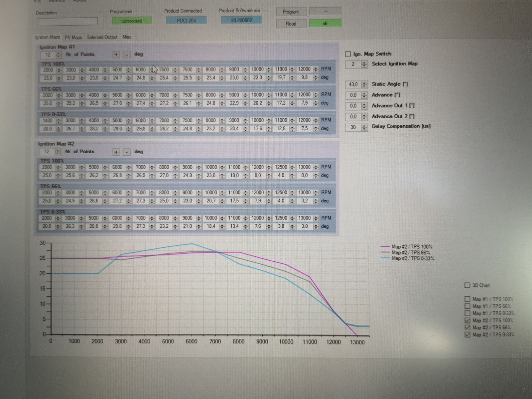Image resolution: width=532 pixels, height=399 pixels.
Task: Open the Solenoid Output tab
Action: click(102, 37)
